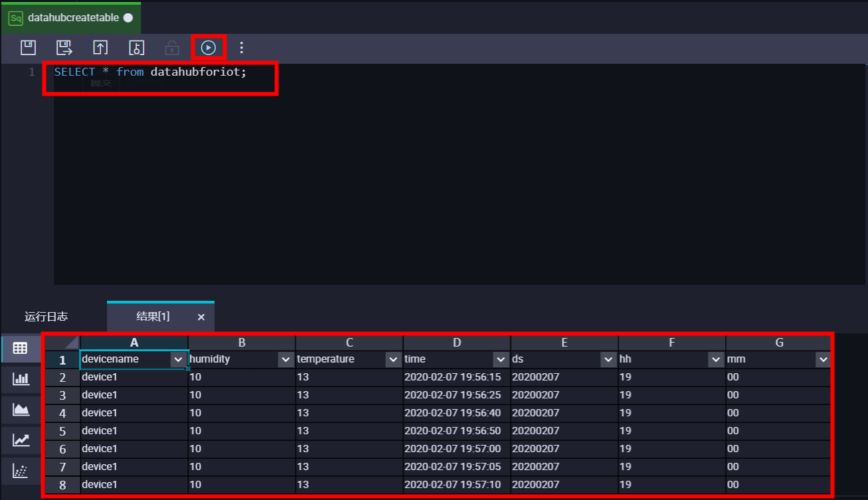The width and height of the screenshot is (868, 500).
Task: Open hh column filter dropdown
Action: pyautogui.click(x=716, y=359)
